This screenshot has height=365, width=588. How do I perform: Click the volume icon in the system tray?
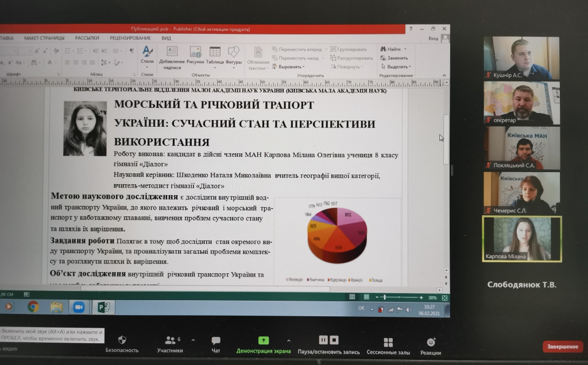pos(409,309)
